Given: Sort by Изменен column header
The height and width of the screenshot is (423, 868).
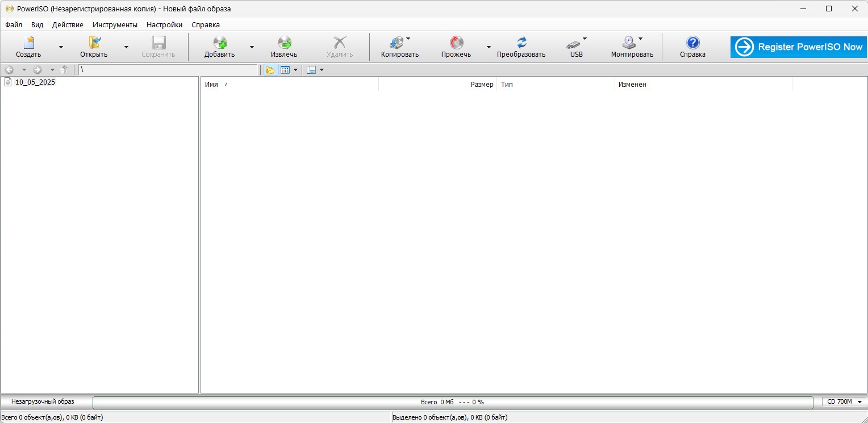Looking at the screenshot, I should (x=703, y=85).
